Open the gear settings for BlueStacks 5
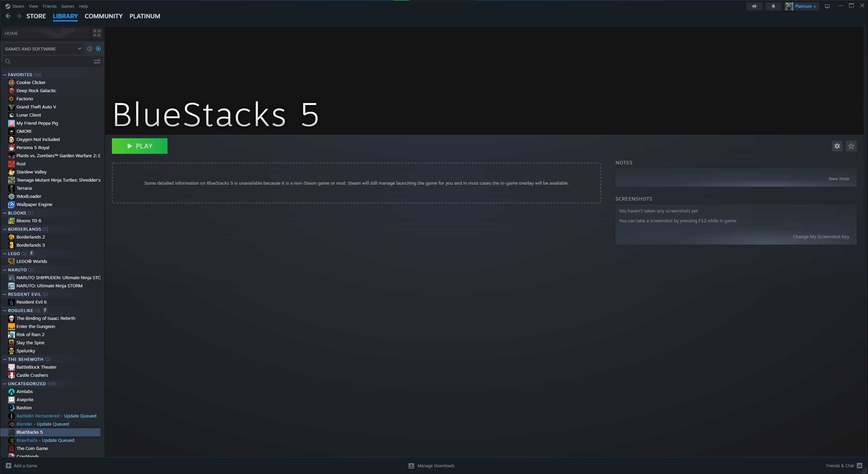 837,146
